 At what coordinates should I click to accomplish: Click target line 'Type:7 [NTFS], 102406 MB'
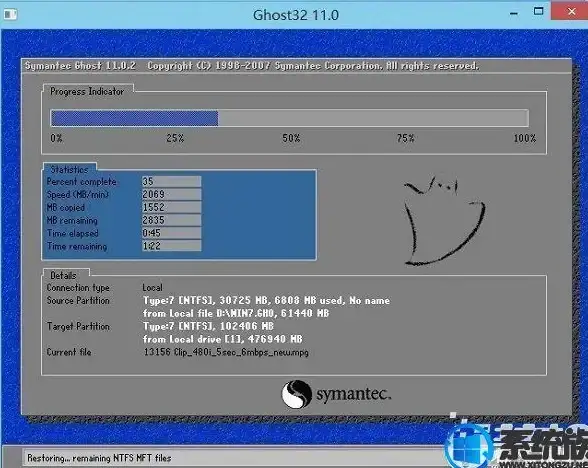208,326
